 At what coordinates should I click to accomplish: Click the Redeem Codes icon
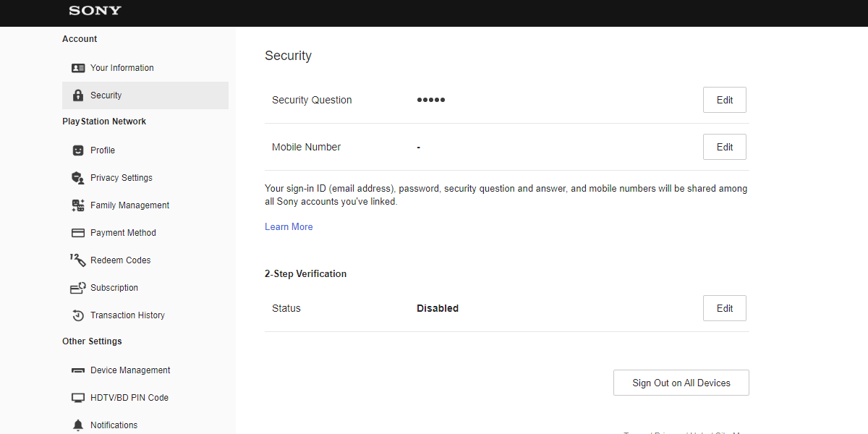(78, 260)
